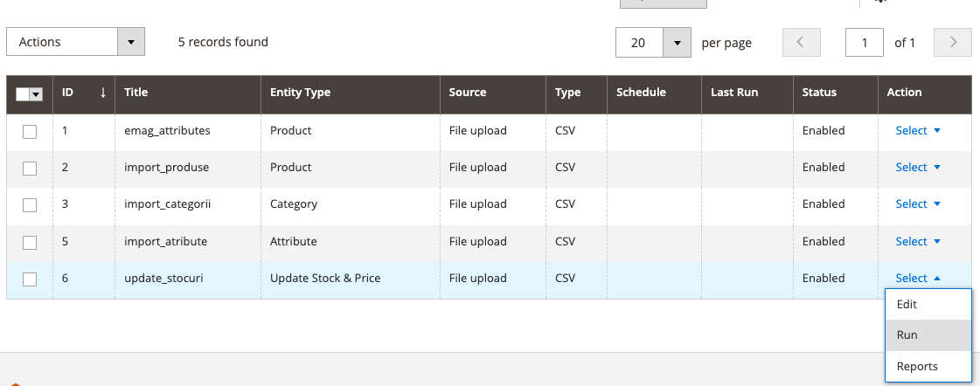Viewport: 980px width, 386px height.
Task: Open Select menu for import_categorii row
Action: pyautogui.click(x=918, y=204)
